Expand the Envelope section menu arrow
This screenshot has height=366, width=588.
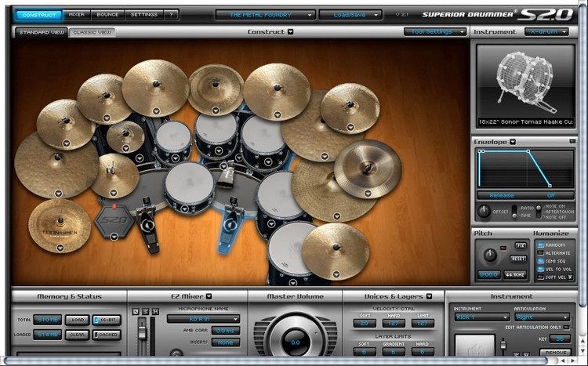coord(513,142)
